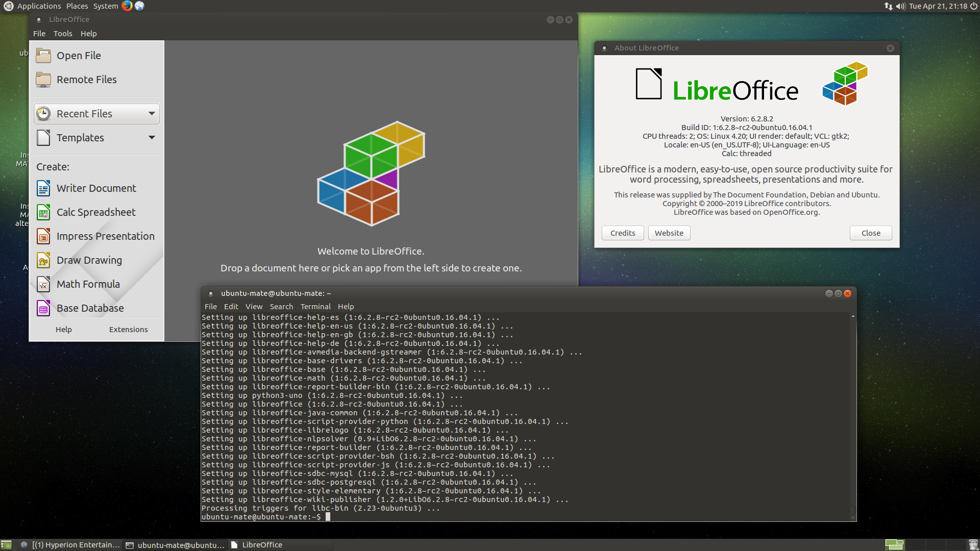Click the Impress Presentation icon

pos(43,236)
